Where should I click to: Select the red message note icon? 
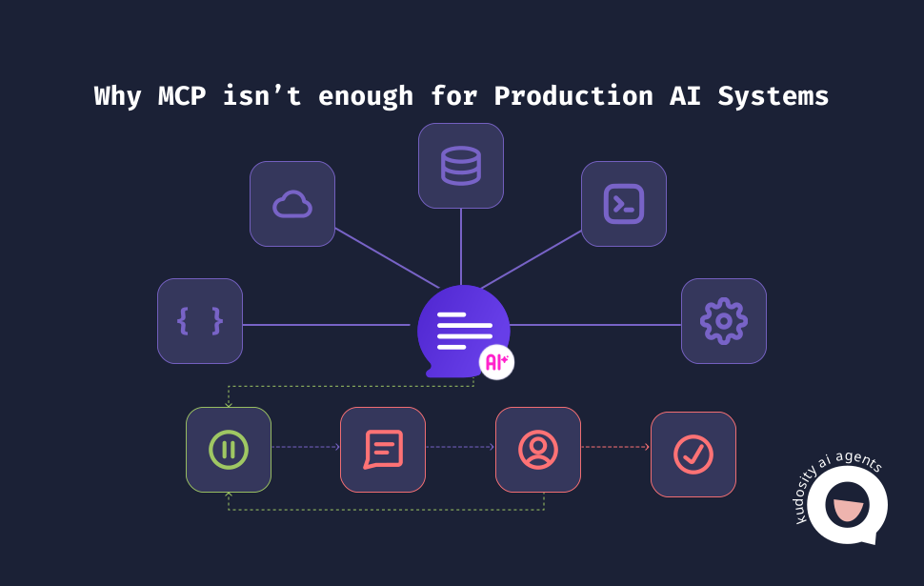[x=384, y=450]
